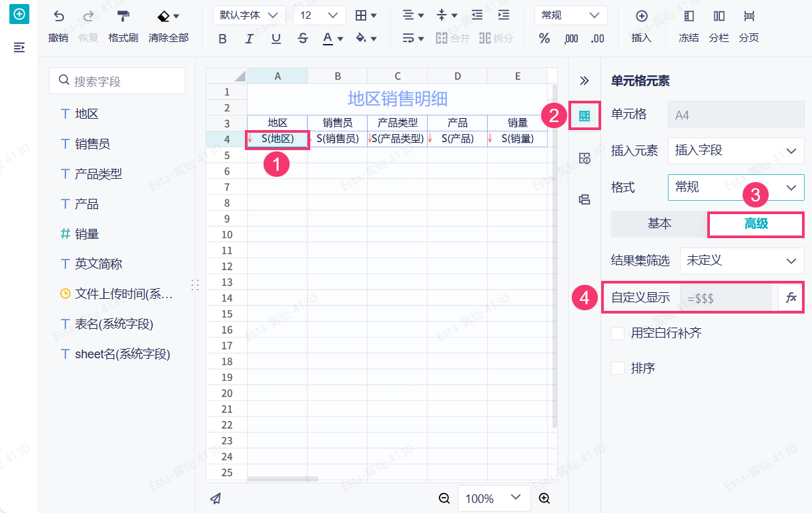Click the decimal places .00 icon
This screenshot has height=513, width=812.
click(598, 39)
